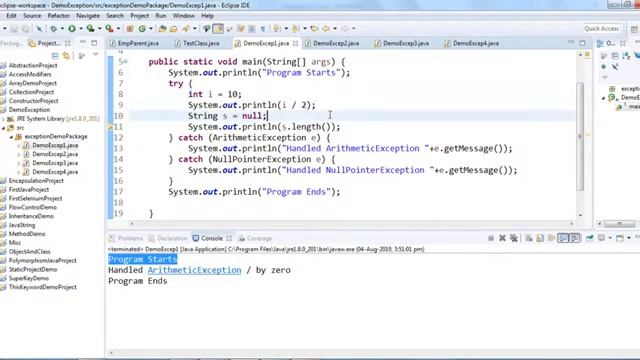Click the New Java Package icon

click(130, 29)
